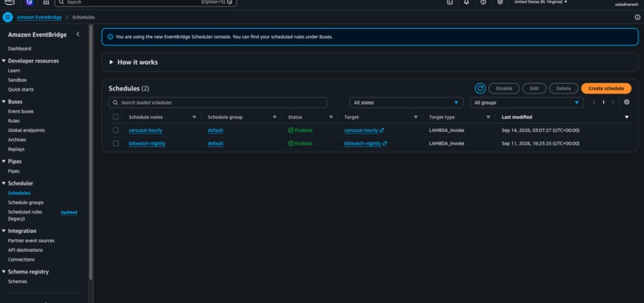Open the console settings gear in top bar
This screenshot has height=303, width=644.
(x=500, y=2)
